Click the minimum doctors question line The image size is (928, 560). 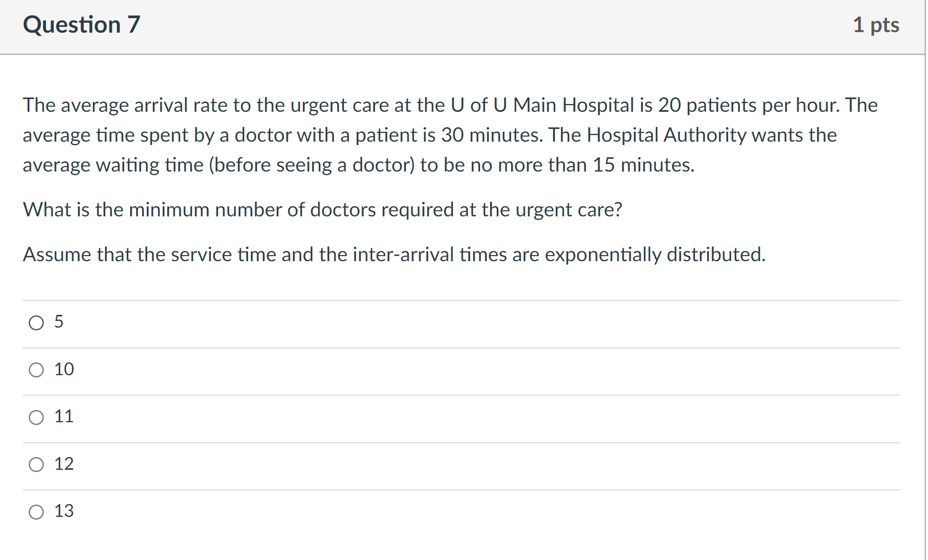322,210
